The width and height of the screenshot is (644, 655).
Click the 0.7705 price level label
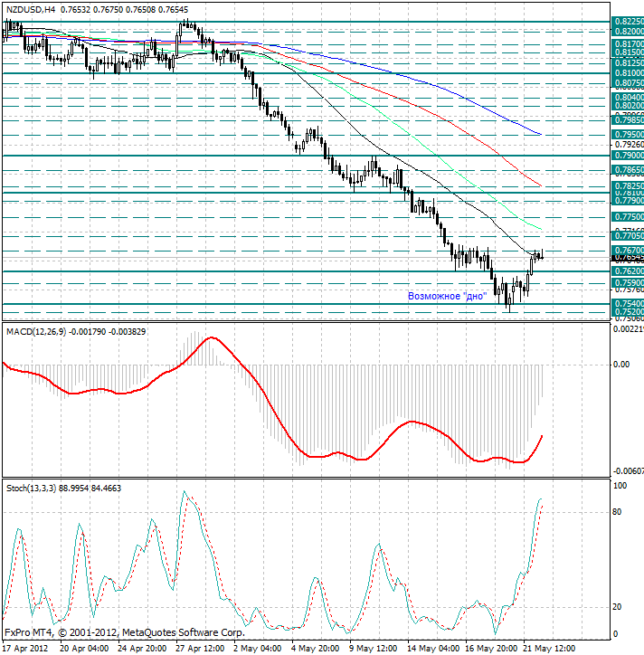tap(628, 236)
